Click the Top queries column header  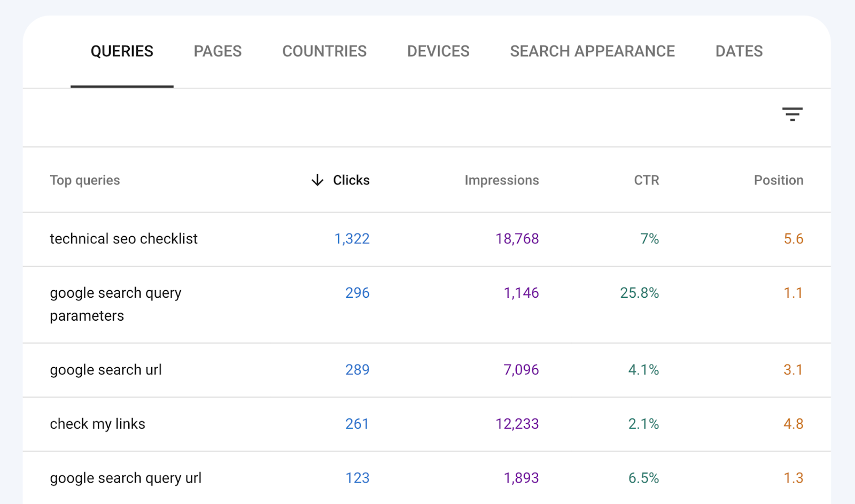[84, 180]
